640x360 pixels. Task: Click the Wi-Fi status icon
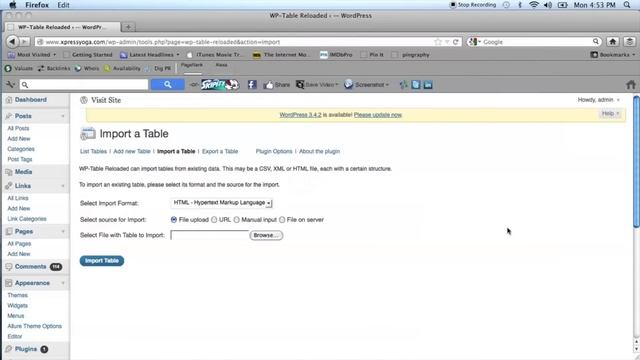pyautogui.click(x=533, y=5)
